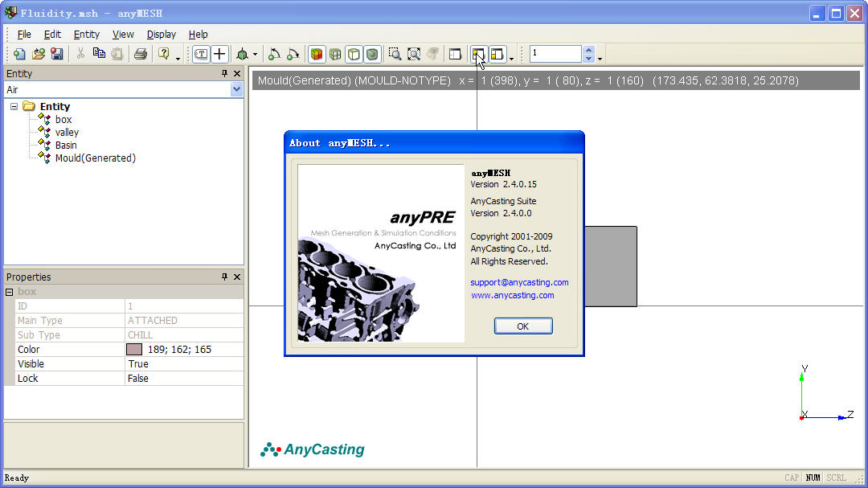868x488 pixels.
Task: Pin the Entity panel
Action: (224, 74)
